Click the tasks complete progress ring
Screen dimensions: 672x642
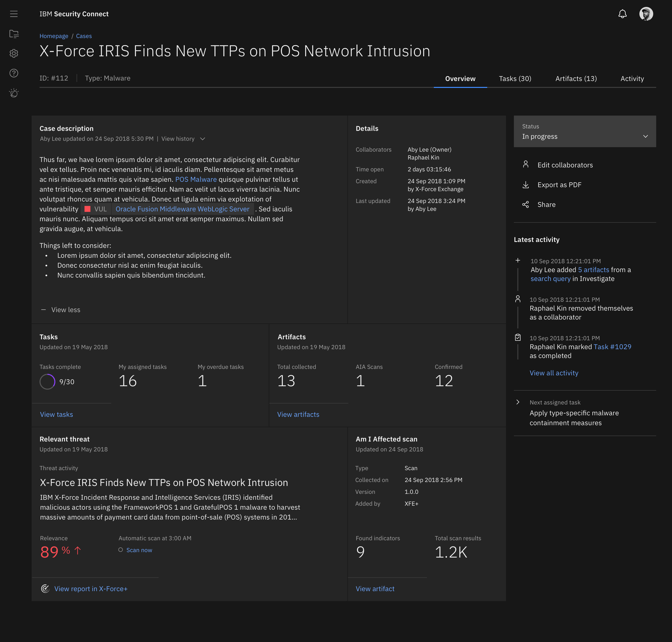(x=47, y=381)
